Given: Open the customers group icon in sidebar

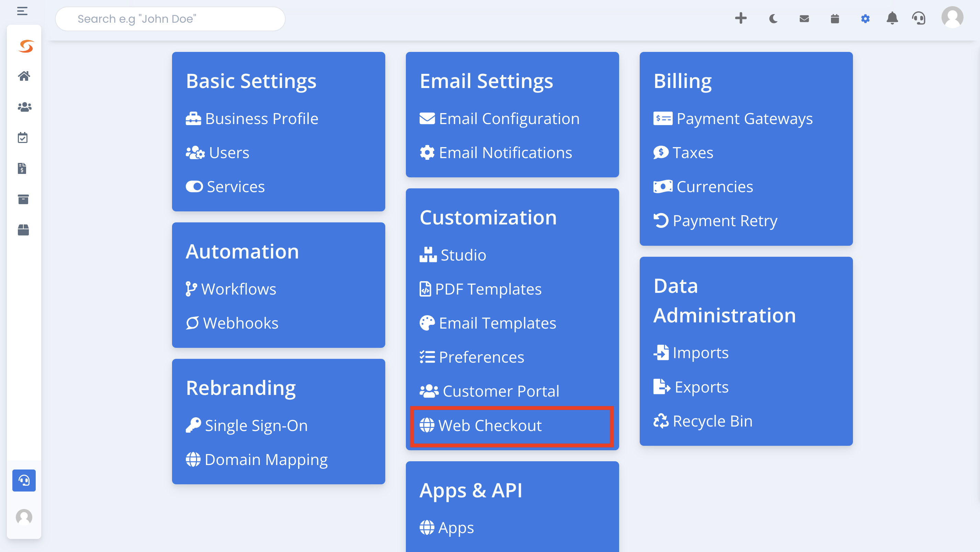Looking at the screenshot, I should 24,107.
